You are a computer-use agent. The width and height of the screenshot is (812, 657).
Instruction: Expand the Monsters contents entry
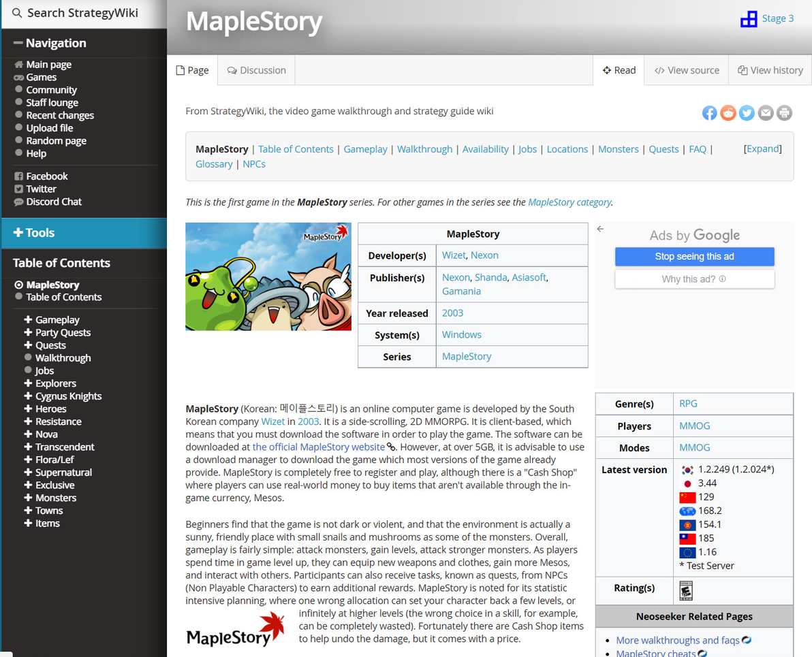(28, 498)
